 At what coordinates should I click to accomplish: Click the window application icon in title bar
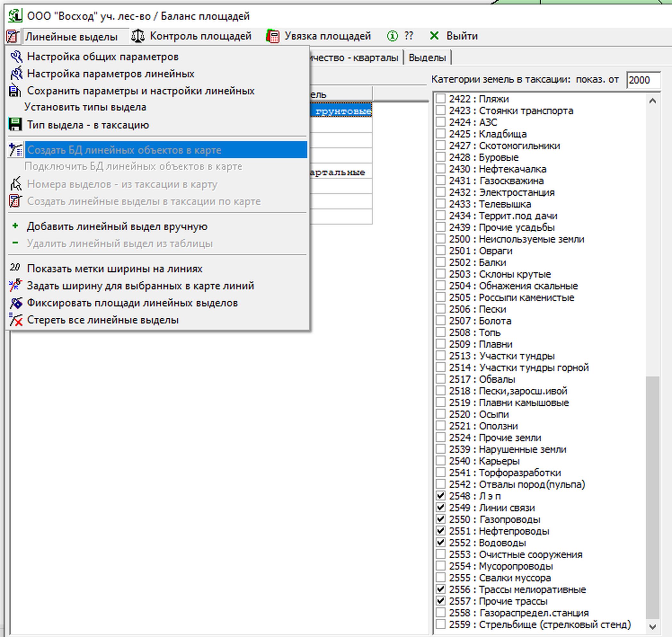(15, 16)
